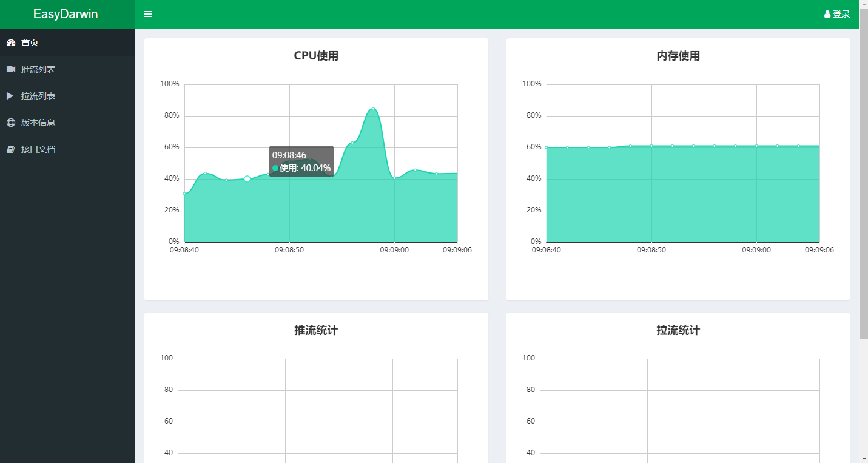868x463 pixels.
Task: Open the 接口文档 documentation
Action: [x=38, y=149]
